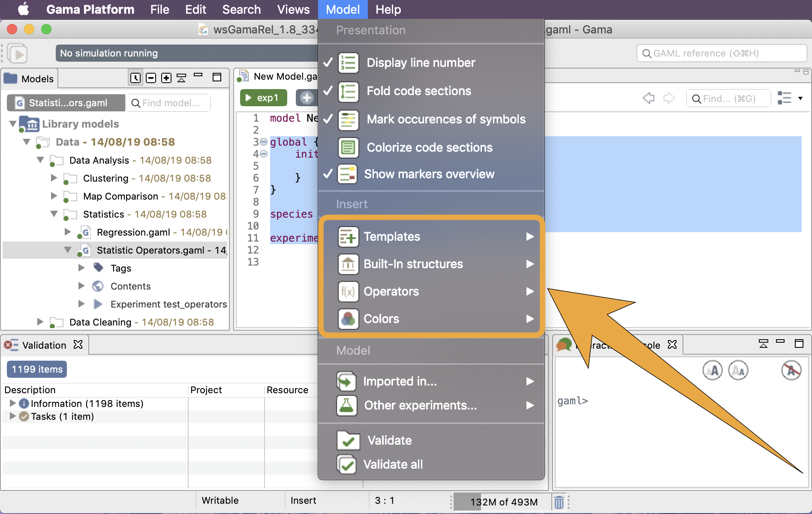Click the Operators f(x) icon
The image size is (812, 514).
348,291
